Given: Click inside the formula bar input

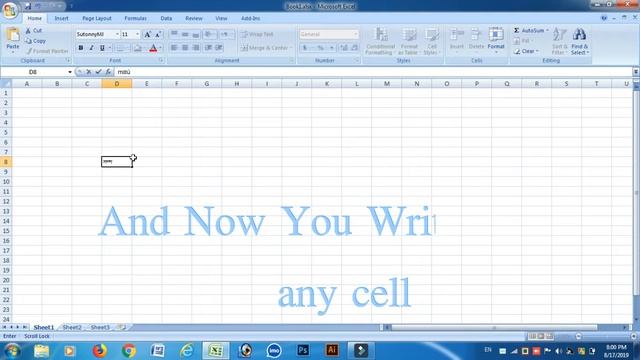Looking at the screenshot, I should 373,72.
